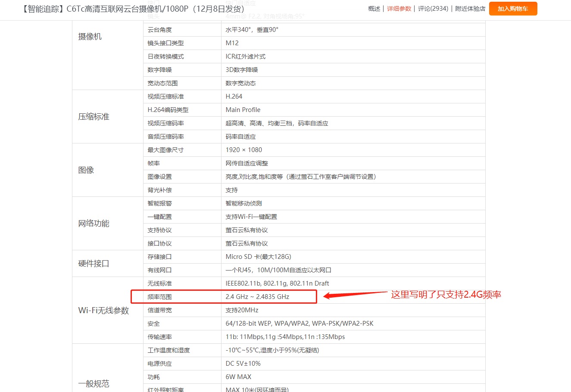
Task: Click the 2.4 GHz ~ 2.4835 GHz value
Action: (257, 296)
